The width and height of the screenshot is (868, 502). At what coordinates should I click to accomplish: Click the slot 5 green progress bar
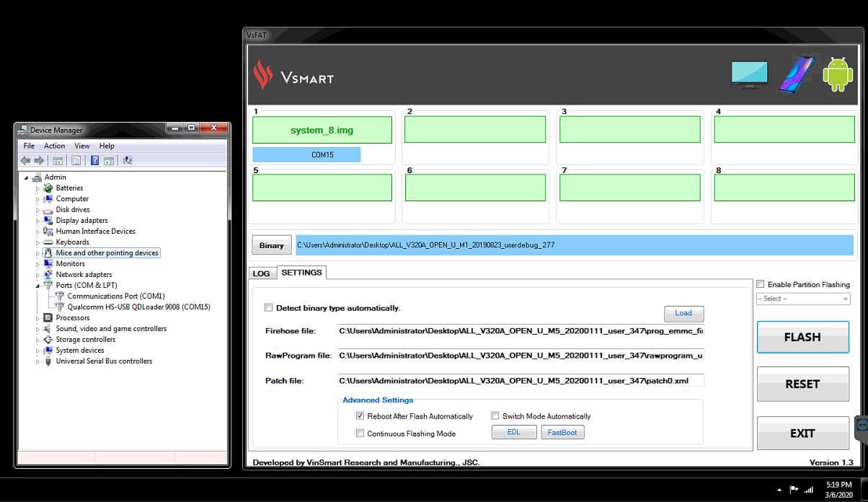(x=322, y=188)
